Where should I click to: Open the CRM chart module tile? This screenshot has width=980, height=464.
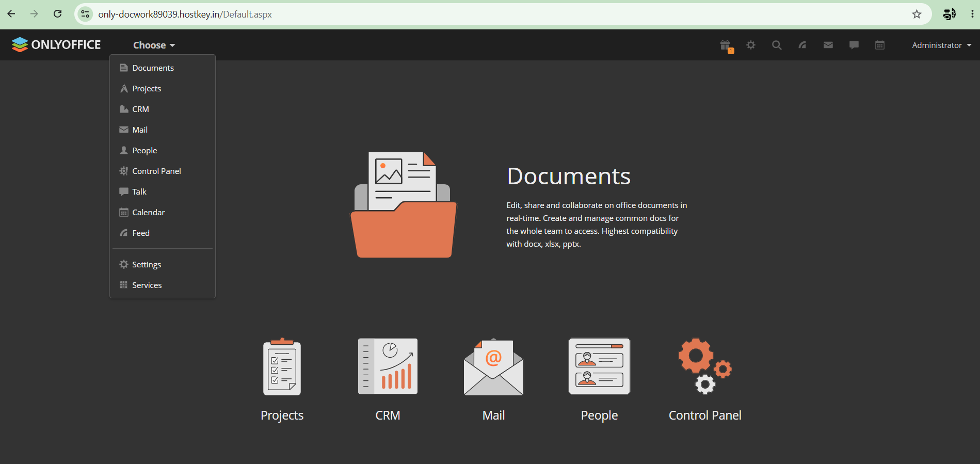(x=388, y=380)
